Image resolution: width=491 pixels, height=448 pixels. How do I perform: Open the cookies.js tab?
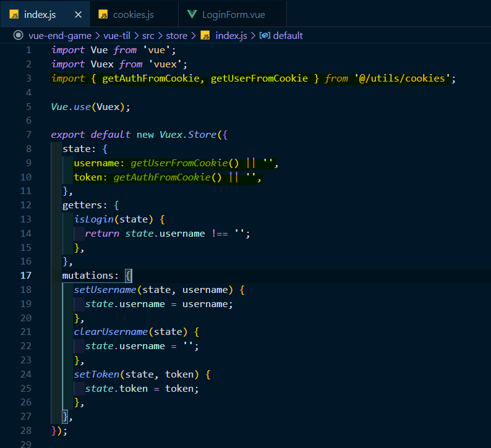(134, 14)
